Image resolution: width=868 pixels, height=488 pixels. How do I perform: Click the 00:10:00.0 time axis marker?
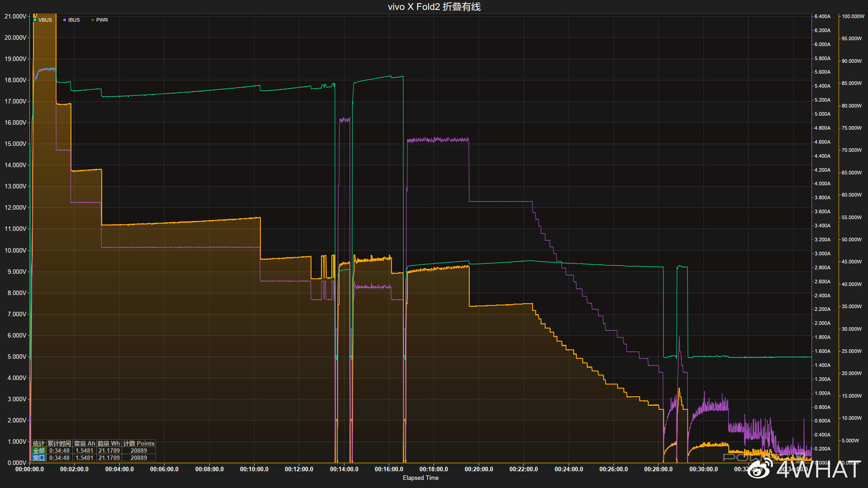point(254,469)
